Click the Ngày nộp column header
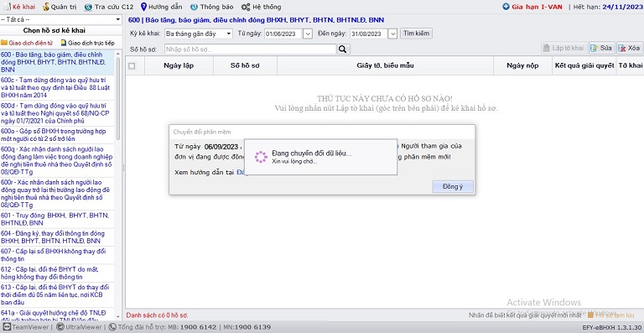Viewport: 644px width, 333px height. (522, 65)
